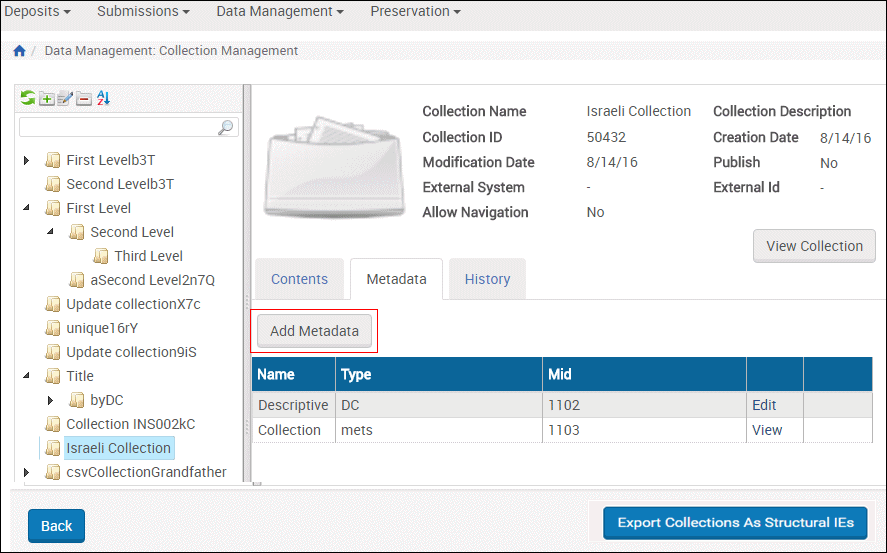Click Edit link for Descriptive metadata
Image resolution: width=887 pixels, height=553 pixels.
764,405
